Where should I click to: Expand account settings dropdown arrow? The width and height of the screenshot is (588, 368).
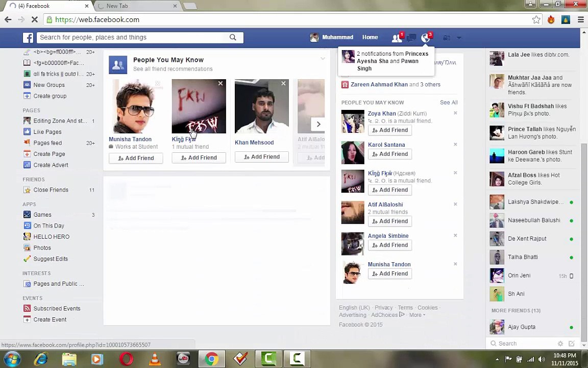pyautogui.click(x=459, y=38)
